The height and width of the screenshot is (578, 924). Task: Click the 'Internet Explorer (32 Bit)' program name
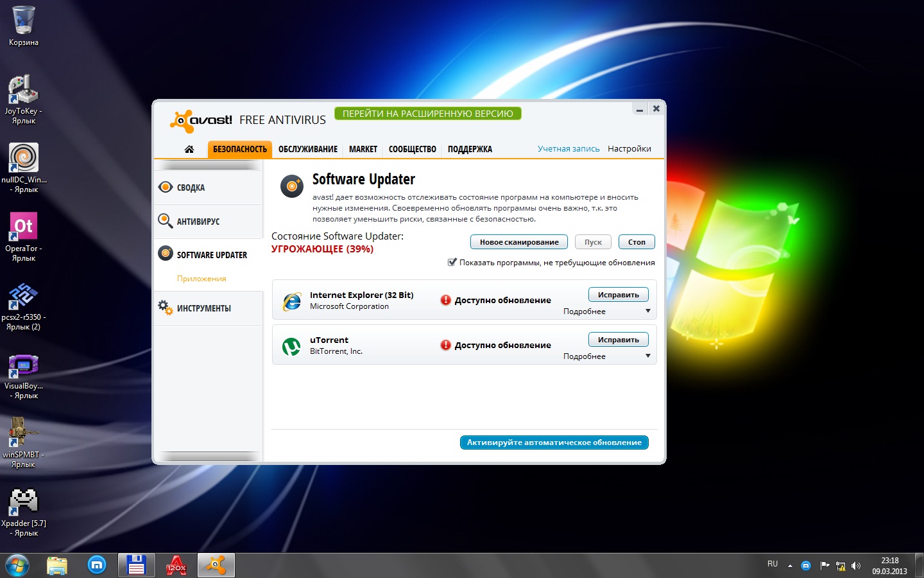[x=361, y=295]
